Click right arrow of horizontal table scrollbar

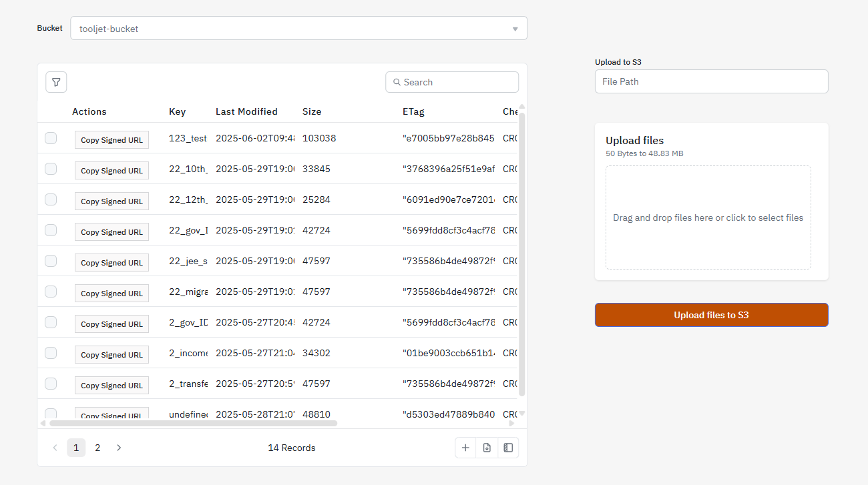tap(511, 423)
